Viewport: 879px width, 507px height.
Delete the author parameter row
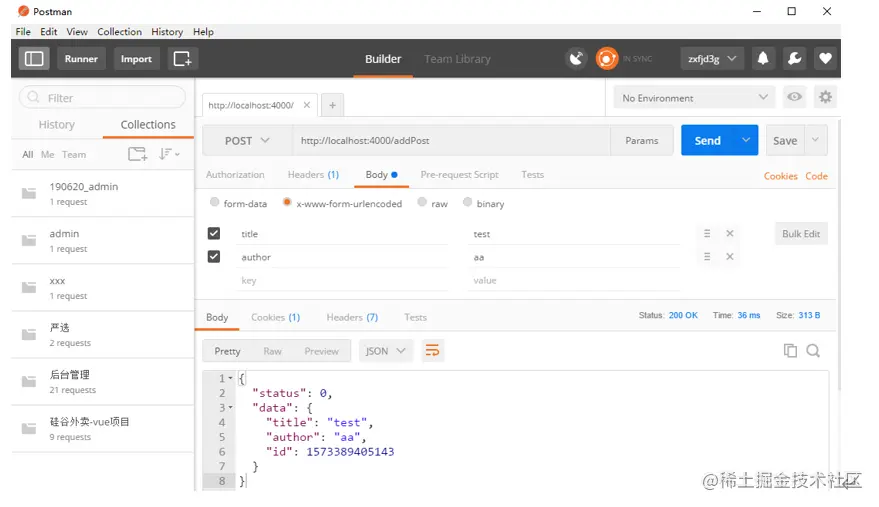pyautogui.click(x=730, y=256)
